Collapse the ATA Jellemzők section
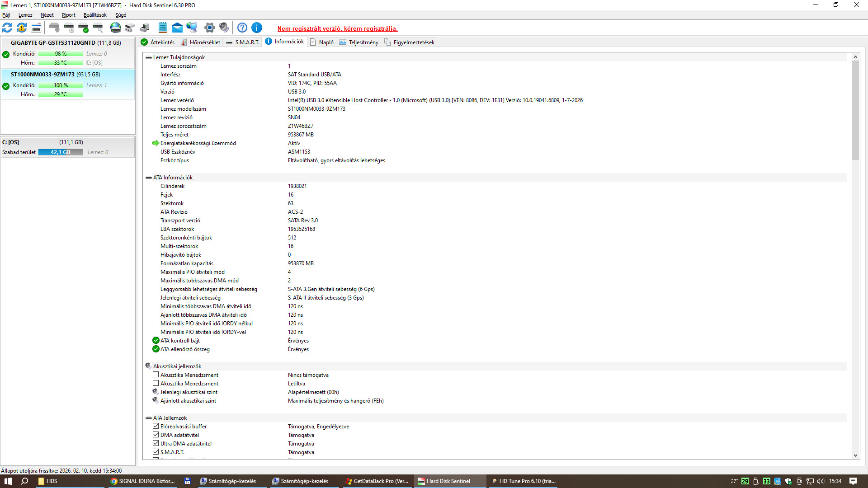 (x=148, y=418)
